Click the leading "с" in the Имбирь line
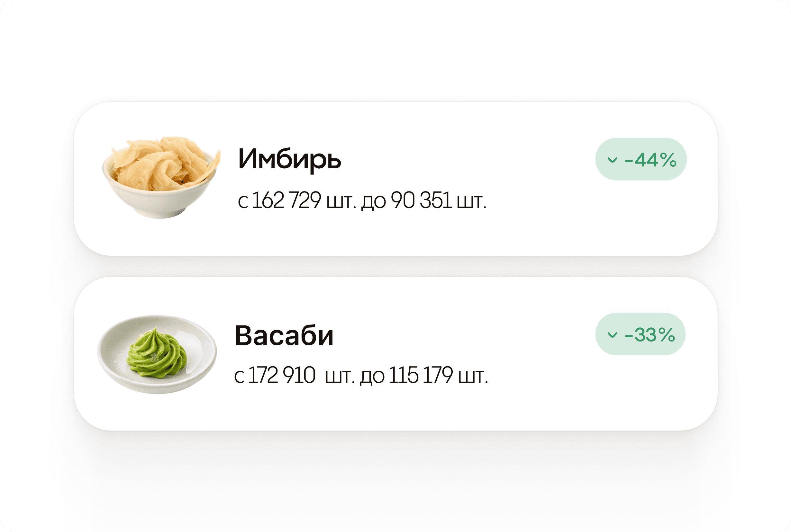 point(242,201)
